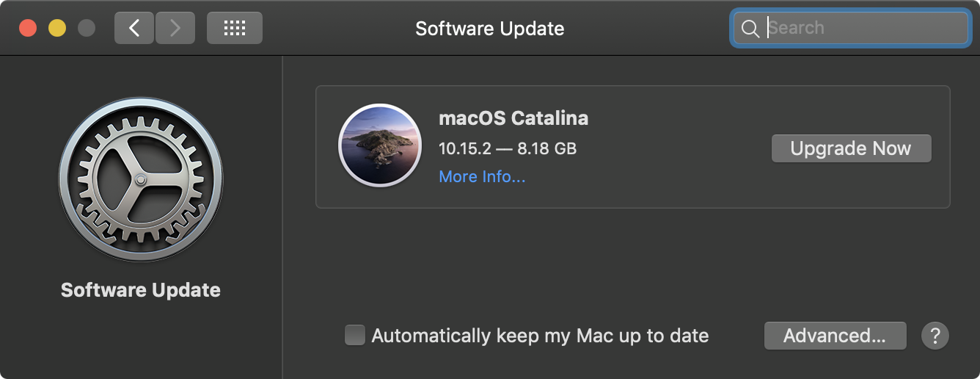Go back using the left chevron button
This screenshot has height=379, width=980.
click(134, 28)
